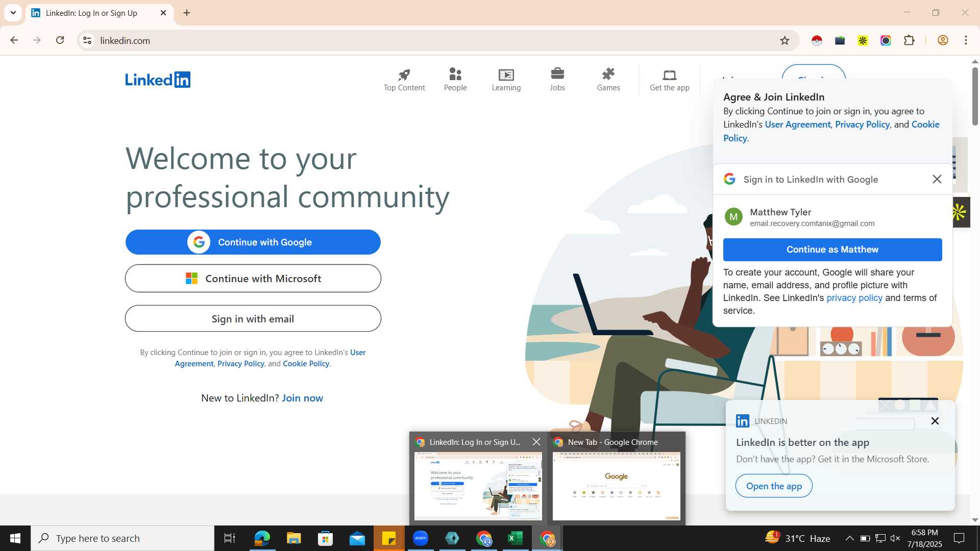980x551 pixels.
Task: Open the Chrome Extensions puzzle icon
Action: (x=909, y=40)
